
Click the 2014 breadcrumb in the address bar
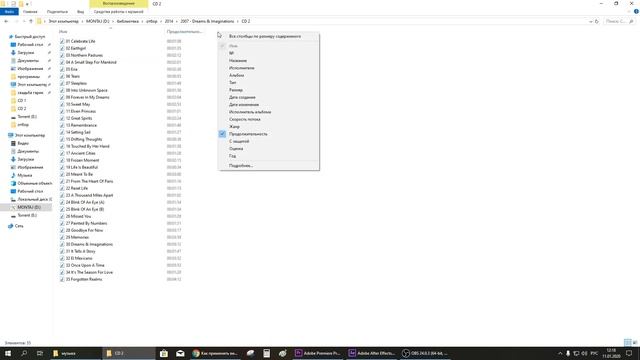click(169, 21)
